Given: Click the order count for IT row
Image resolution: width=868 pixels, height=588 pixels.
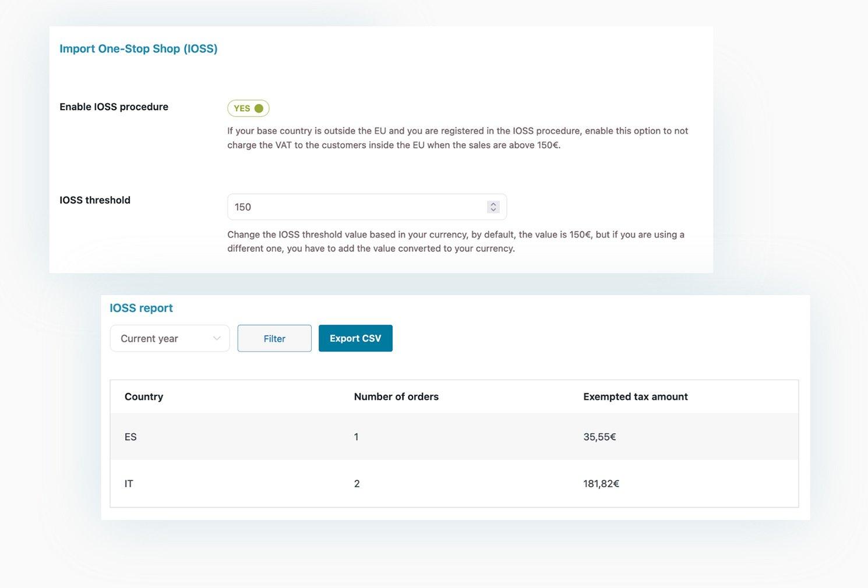Looking at the screenshot, I should pos(357,483).
